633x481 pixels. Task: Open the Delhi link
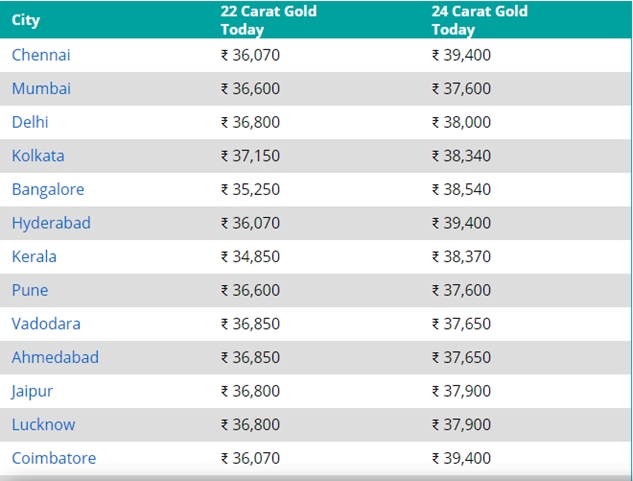coord(30,122)
